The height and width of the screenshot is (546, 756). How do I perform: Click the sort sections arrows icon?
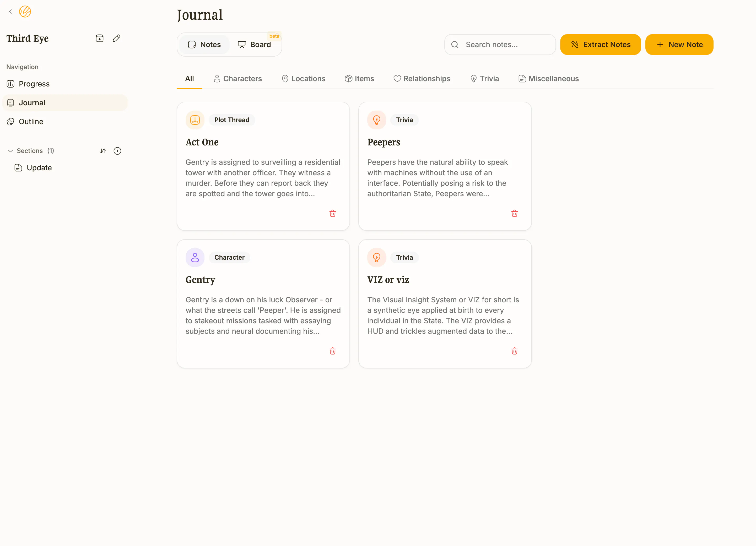(x=103, y=151)
